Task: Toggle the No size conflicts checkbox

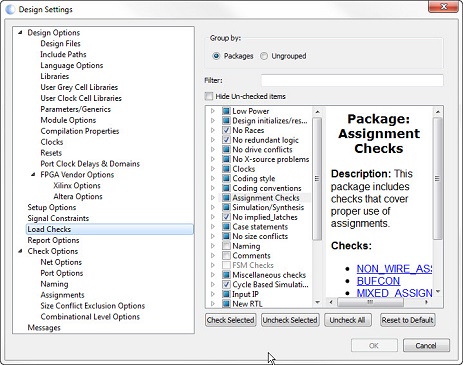Action: coord(226,236)
